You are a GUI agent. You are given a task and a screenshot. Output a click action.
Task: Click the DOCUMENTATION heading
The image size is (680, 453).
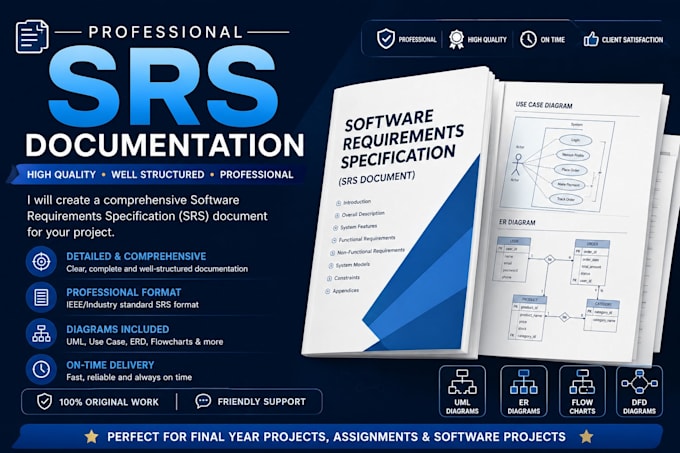[165, 145]
